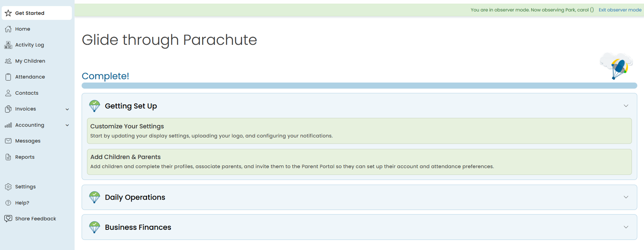Open the Add Children & Parents card
The width and height of the screenshot is (644, 250).
[359, 162]
